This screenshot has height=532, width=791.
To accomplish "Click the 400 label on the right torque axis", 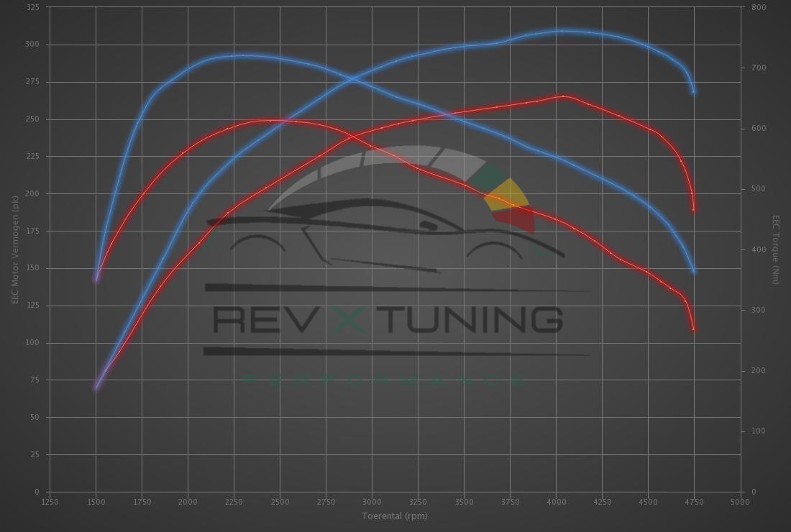I will point(759,249).
